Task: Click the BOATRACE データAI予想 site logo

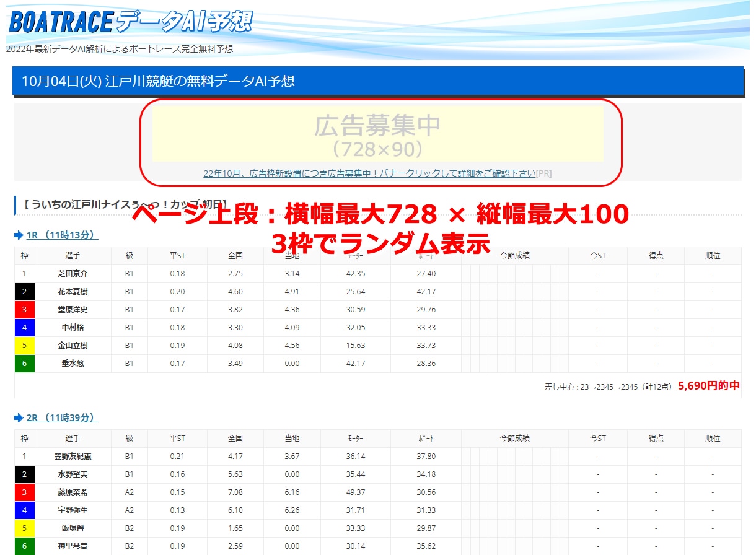Action: coord(131,21)
